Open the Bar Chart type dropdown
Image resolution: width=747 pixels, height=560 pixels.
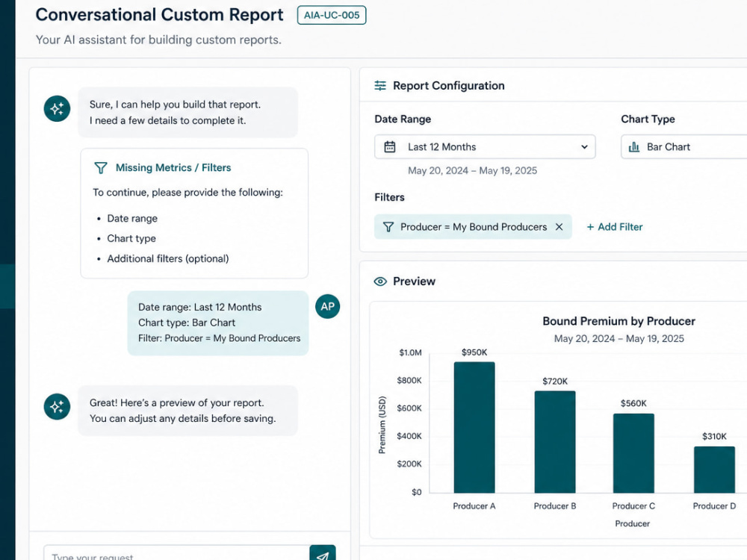click(x=684, y=146)
